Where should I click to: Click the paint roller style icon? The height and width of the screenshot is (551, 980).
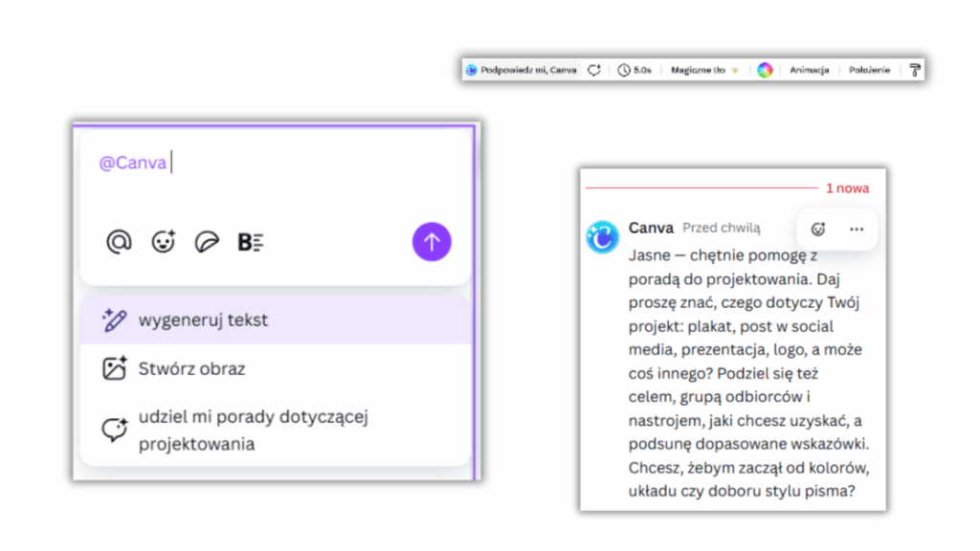click(x=915, y=70)
